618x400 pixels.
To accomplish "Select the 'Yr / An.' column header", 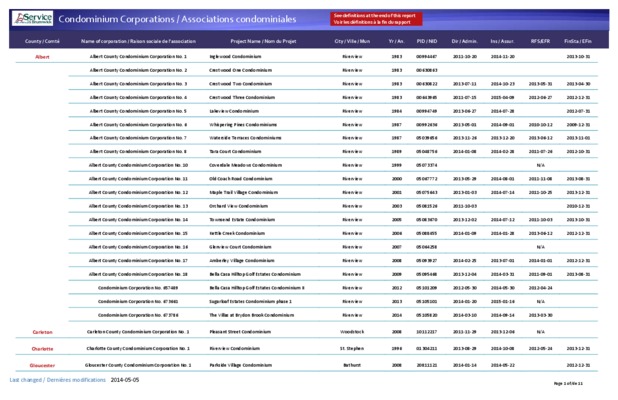I will pos(396,41).
